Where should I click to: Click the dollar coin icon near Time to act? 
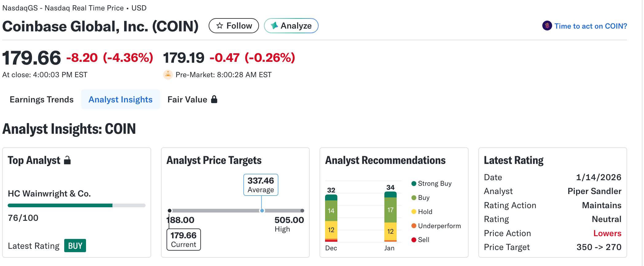(547, 26)
